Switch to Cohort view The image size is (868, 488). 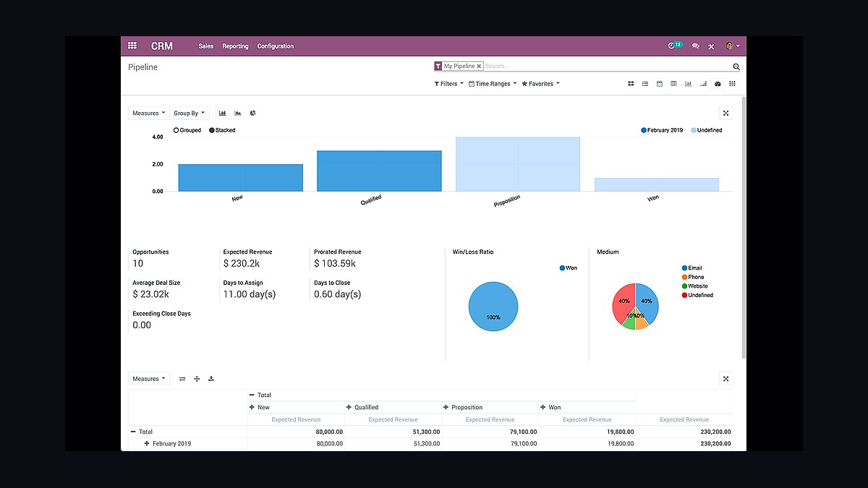[x=703, y=84]
